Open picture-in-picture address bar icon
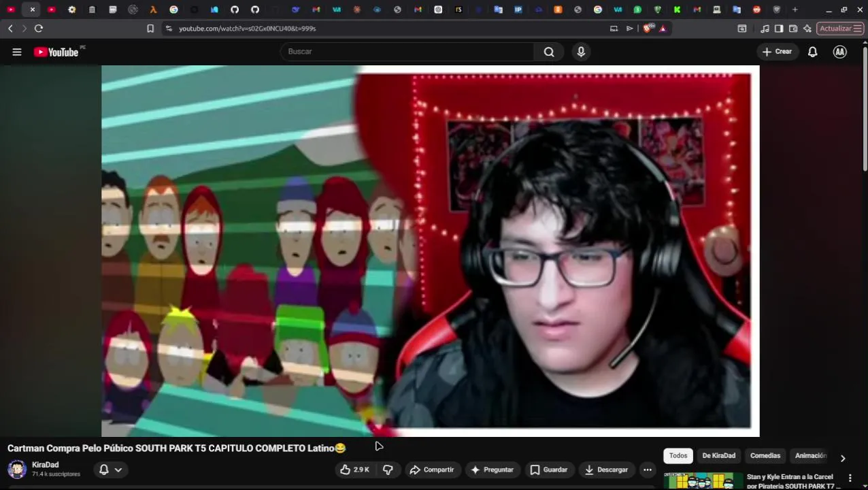868x490 pixels. [614, 29]
